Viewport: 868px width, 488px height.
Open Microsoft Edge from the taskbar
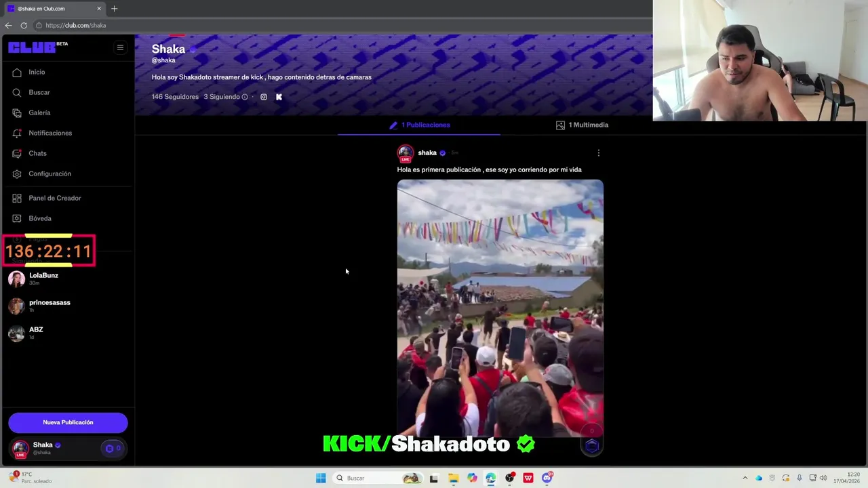pos(491,478)
